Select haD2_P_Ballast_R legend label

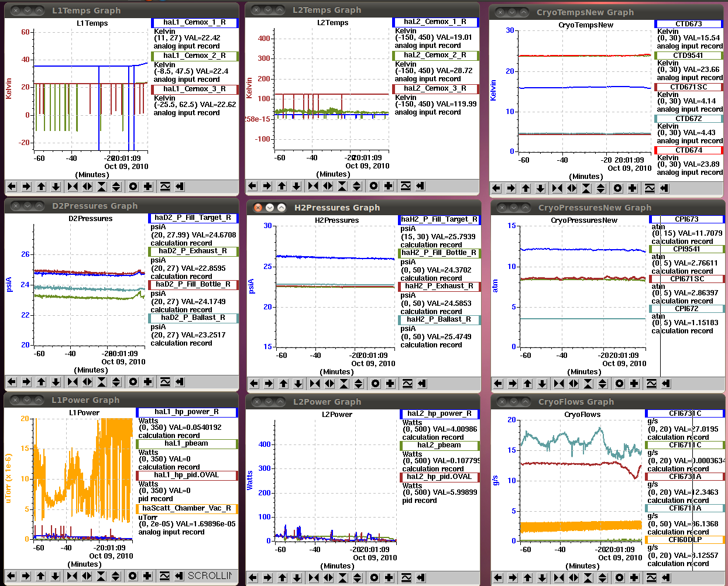coord(193,318)
